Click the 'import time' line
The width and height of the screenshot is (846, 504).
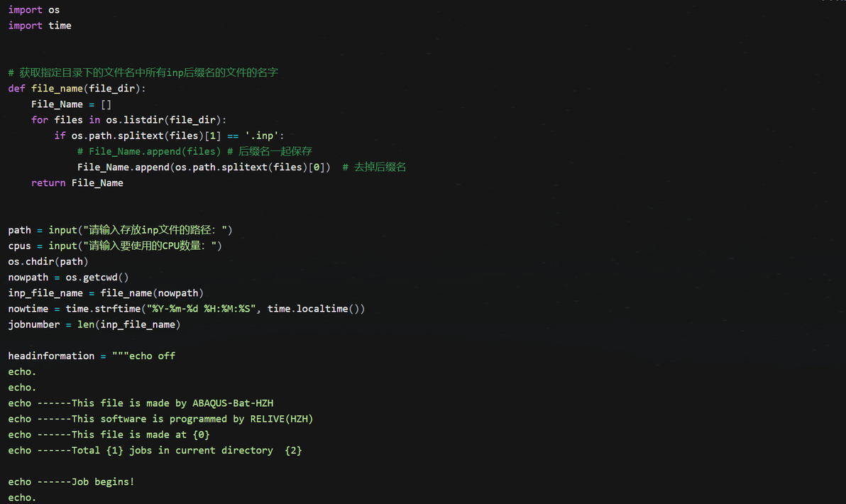click(x=40, y=26)
